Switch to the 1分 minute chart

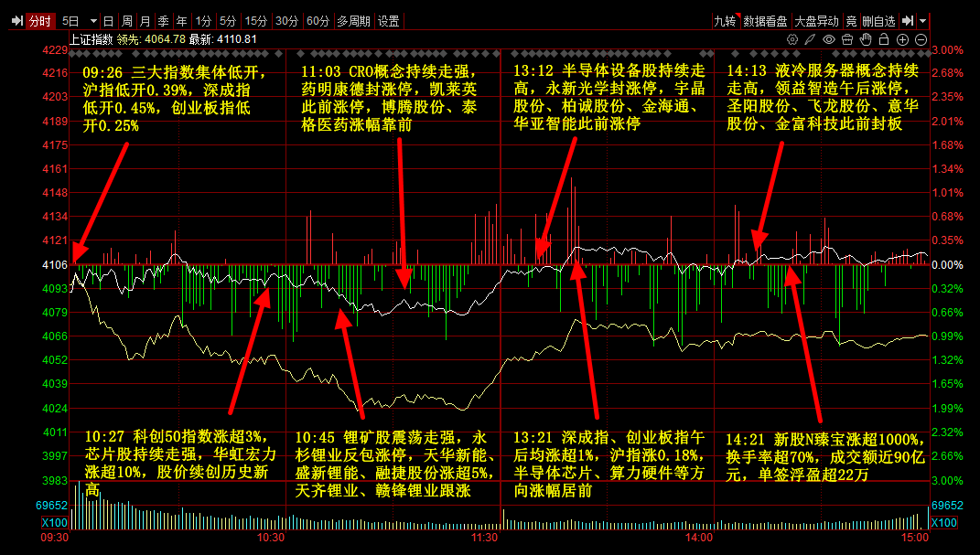pyautogui.click(x=203, y=21)
